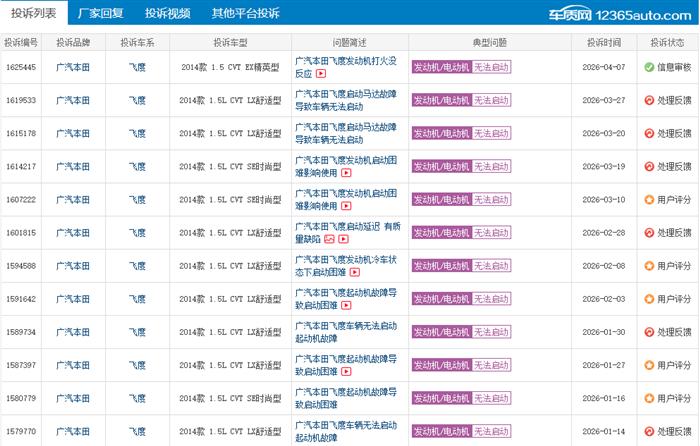Open the 投诉视频 tab

pyautogui.click(x=166, y=13)
